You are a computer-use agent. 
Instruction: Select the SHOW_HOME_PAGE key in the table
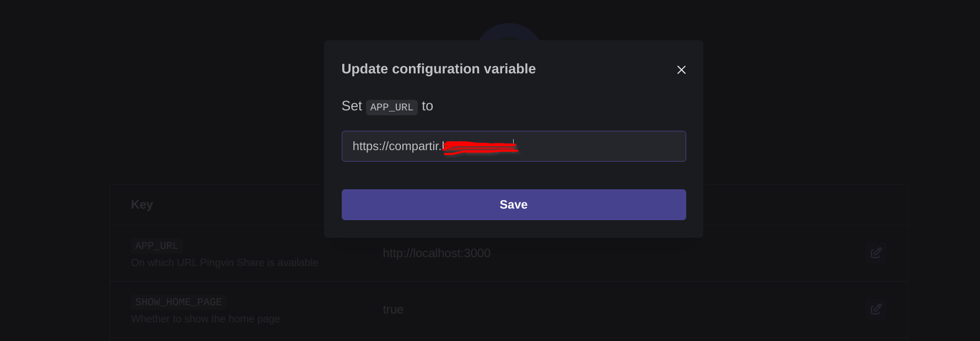point(178,302)
